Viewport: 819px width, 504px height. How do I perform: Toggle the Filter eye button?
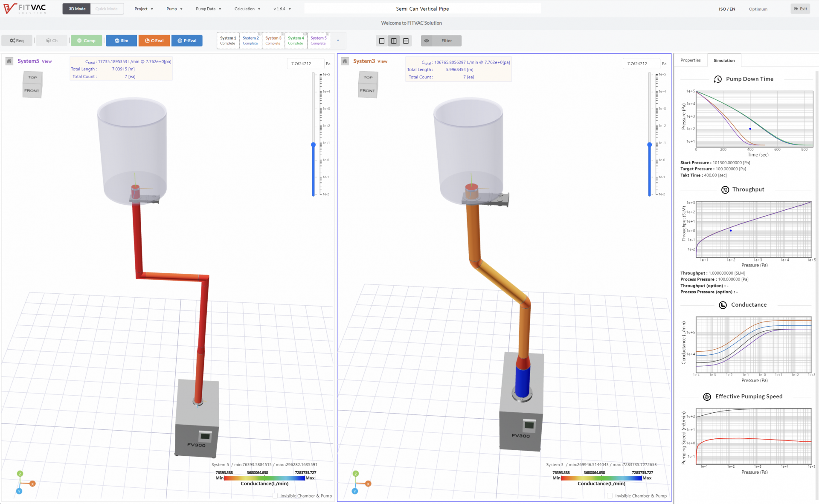click(427, 41)
